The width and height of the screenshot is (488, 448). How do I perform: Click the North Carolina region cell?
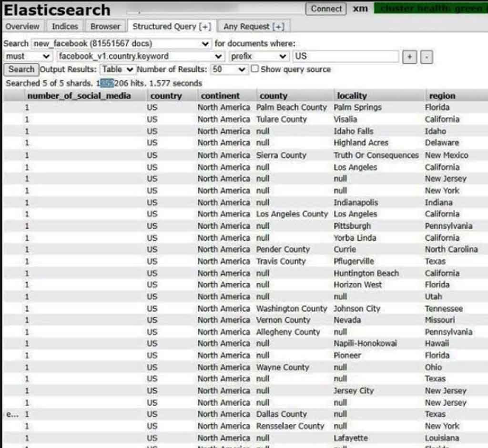(451, 249)
